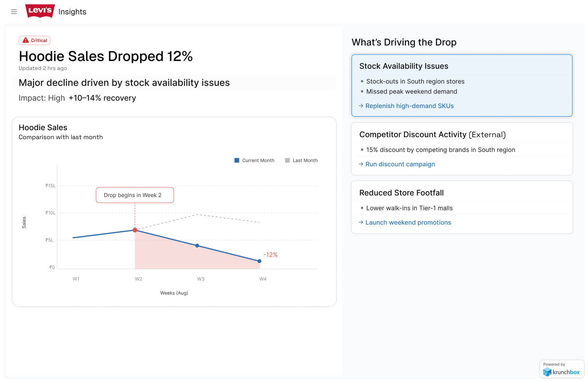Toggle the Last Month legend swatch
Screen dimensions: 588x382
[287, 160]
